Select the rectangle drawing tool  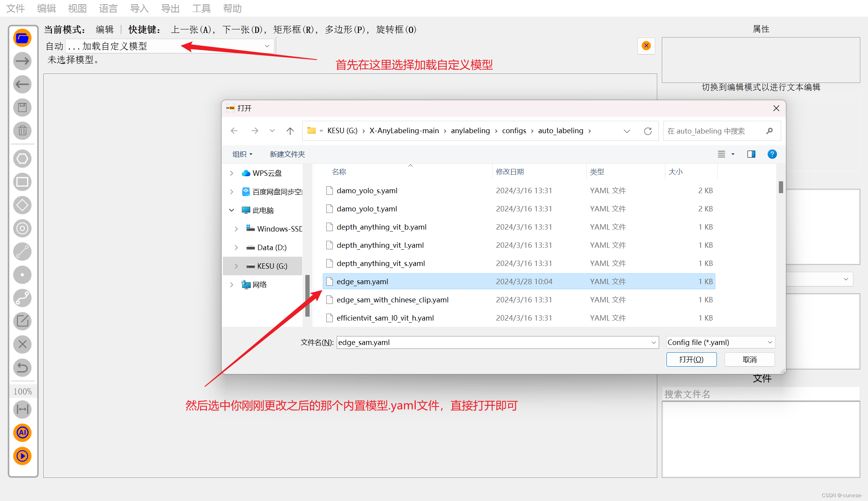pos(22,182)
